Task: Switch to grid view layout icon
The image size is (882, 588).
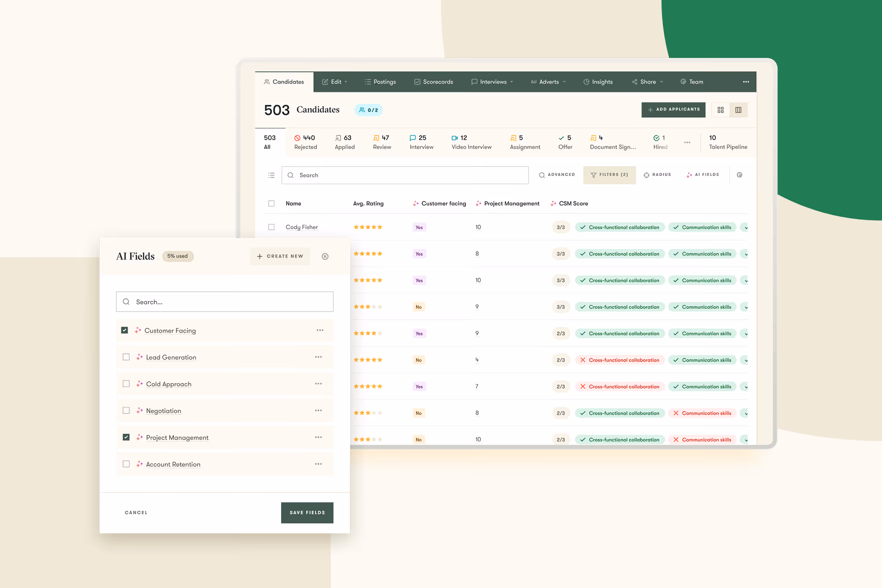Action: click(720, 110)
